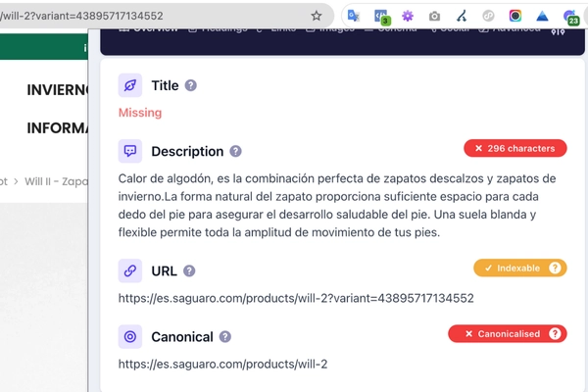Click the Canonical heading label
This screenshot has height=392, width=588.
click(x=182, y=337)
